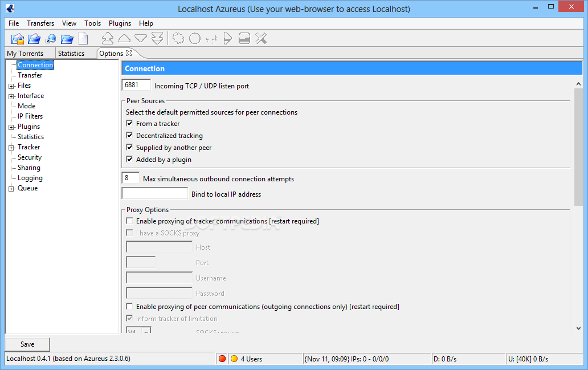Click the start torrent arrow icon
This screenshot has height=370, width=588.
click(x=228, y=38)
